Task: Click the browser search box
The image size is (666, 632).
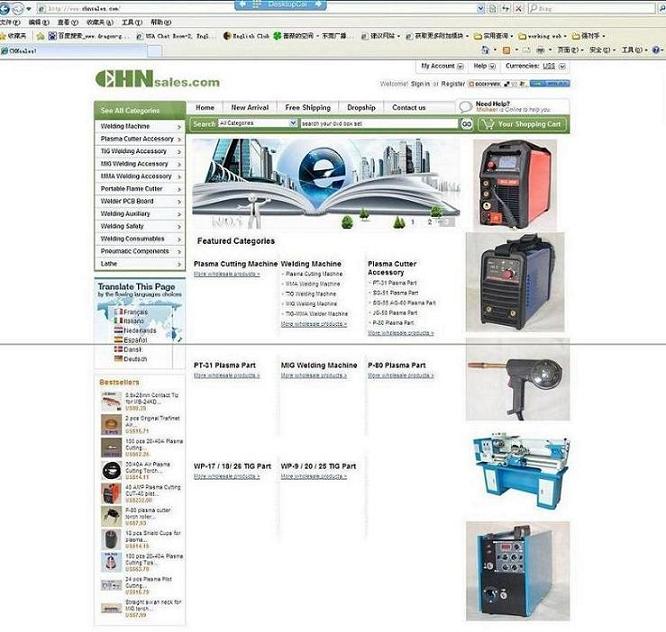Action: tap(591, 8)
